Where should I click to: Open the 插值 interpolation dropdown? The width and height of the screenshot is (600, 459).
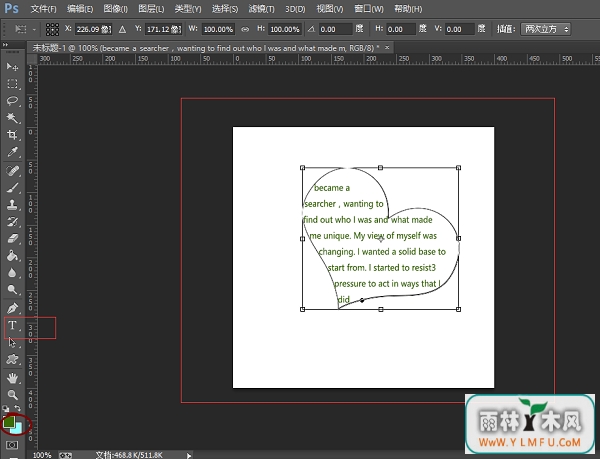[545, 29]
